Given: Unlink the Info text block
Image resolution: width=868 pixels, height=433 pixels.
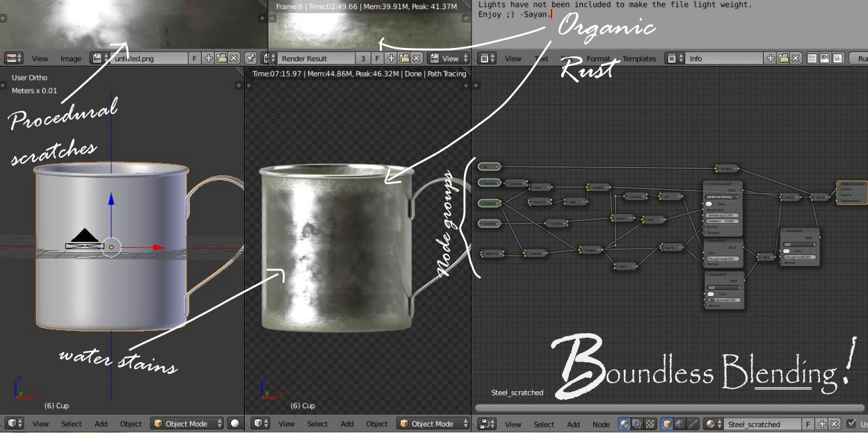Looking at the screenshot, I should click(796, 58).
